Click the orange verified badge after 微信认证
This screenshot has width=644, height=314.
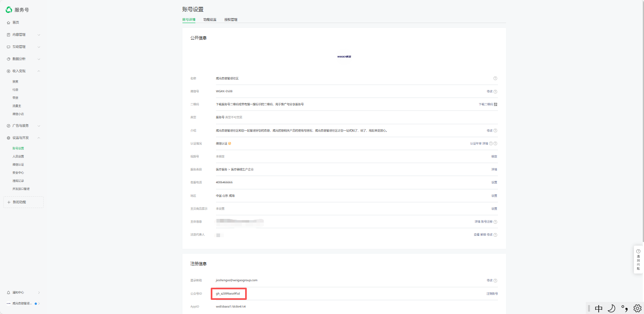click(x=230, y=144)
